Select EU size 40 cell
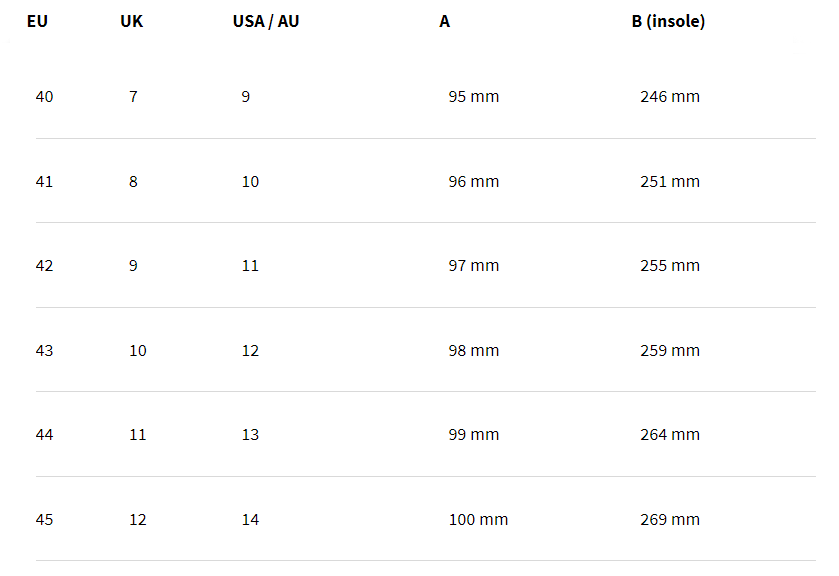 pyautogui.click(x=44, y=97)
